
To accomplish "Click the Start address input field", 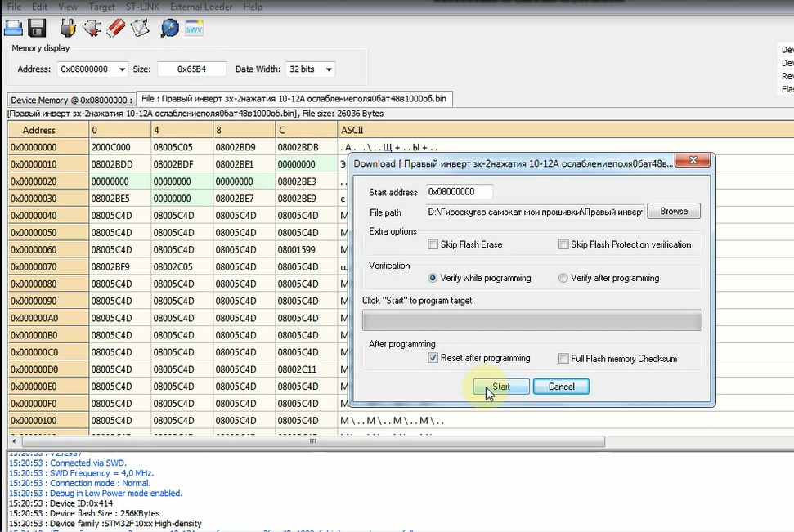I will click(x=459, y=192).
